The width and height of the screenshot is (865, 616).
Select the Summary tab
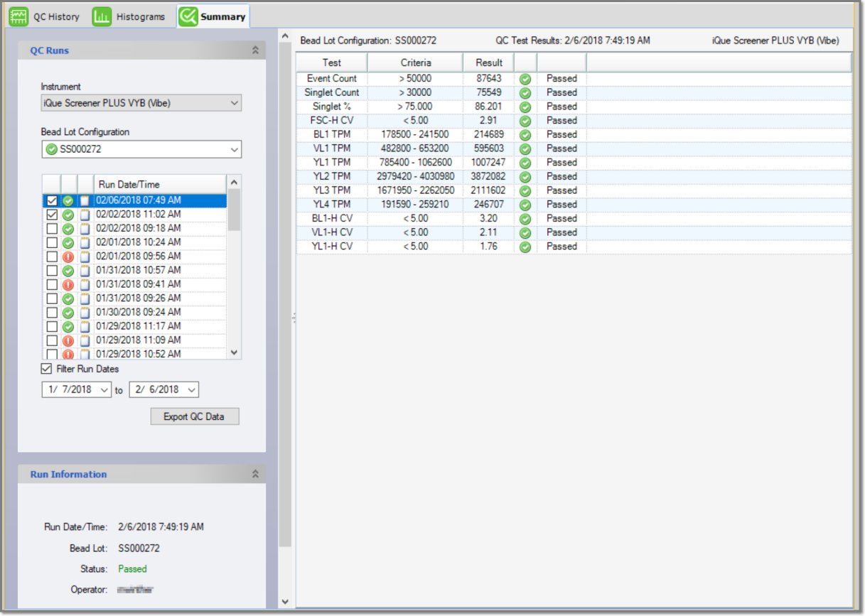pos(213,16)
